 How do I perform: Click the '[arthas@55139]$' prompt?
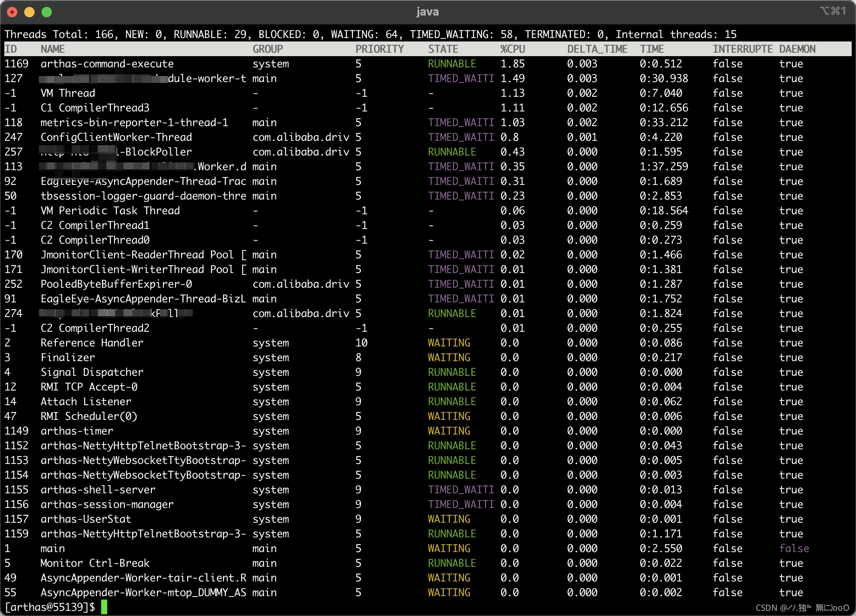point(50,607)
